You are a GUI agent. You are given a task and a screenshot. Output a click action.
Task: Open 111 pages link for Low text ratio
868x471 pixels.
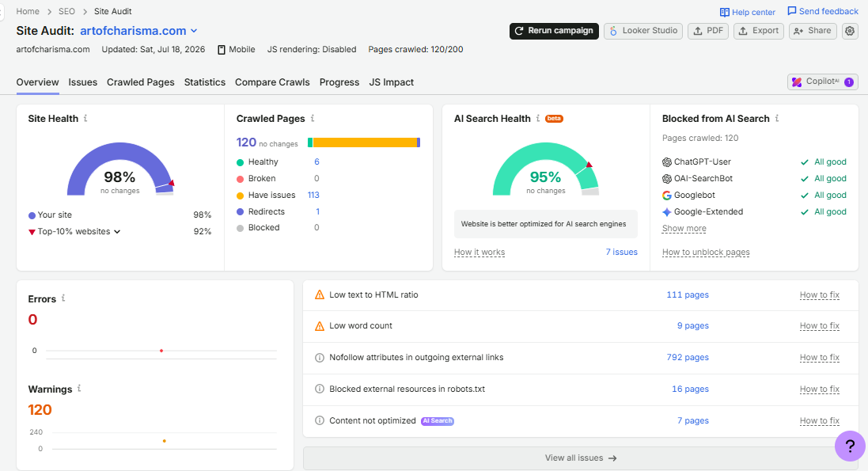688,294
